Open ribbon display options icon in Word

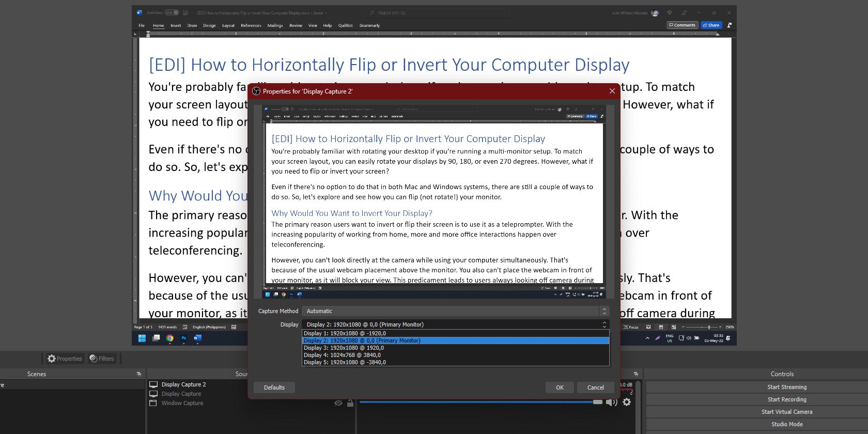(x=729, y=25)
